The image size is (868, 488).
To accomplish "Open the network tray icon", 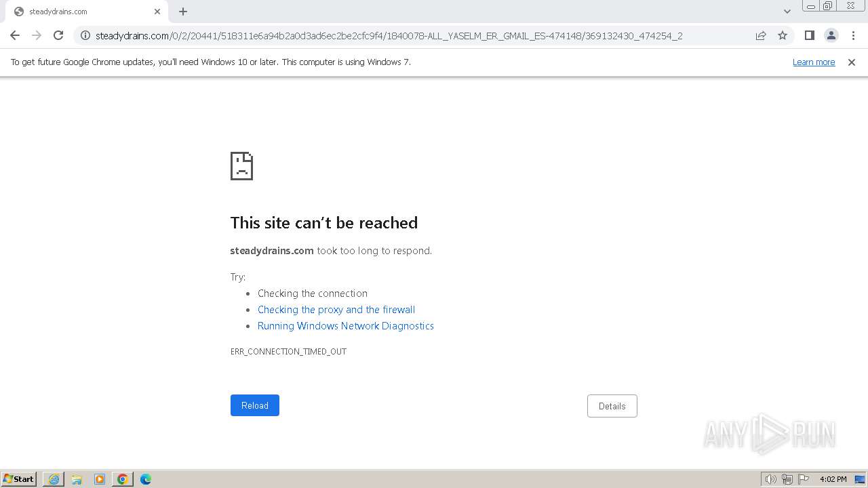I will (787, 479).
